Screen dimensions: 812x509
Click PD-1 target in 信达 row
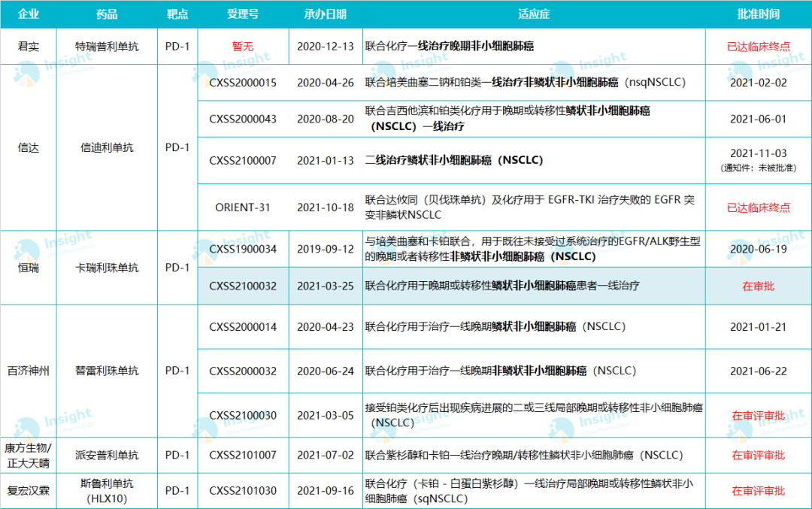pos(177,147)
